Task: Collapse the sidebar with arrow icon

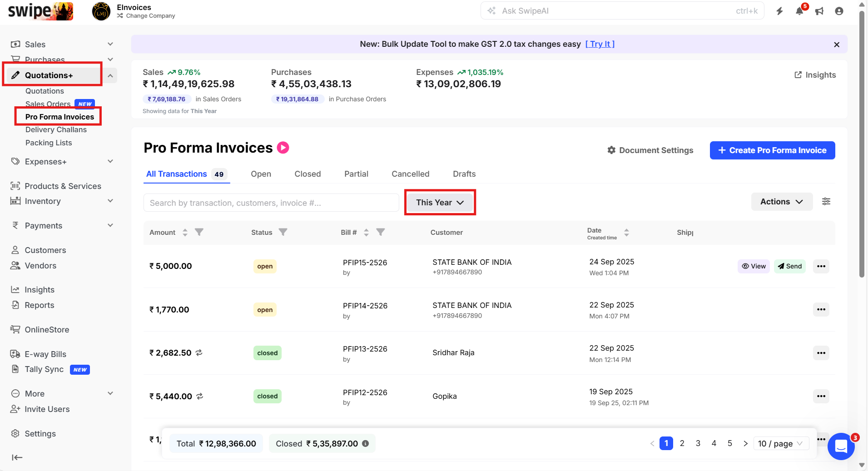Action: (x=17, y=457)
